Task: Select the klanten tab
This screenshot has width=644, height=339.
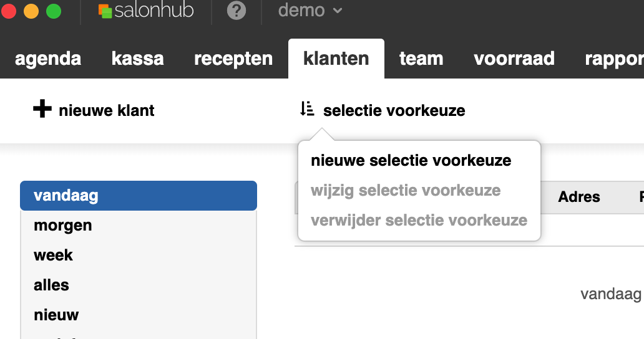Action: (336, 59)
